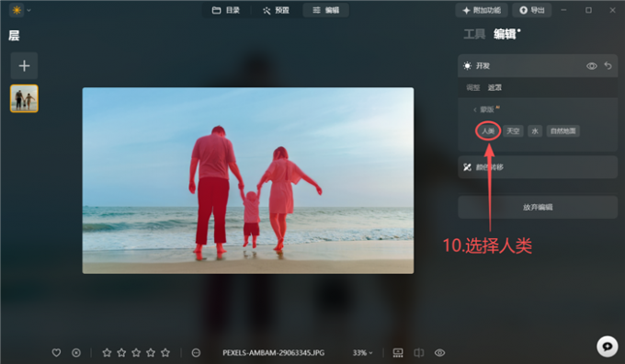Rate the photo two stars
The height and width of the screenshot is (364, 625).
[121, 352]
